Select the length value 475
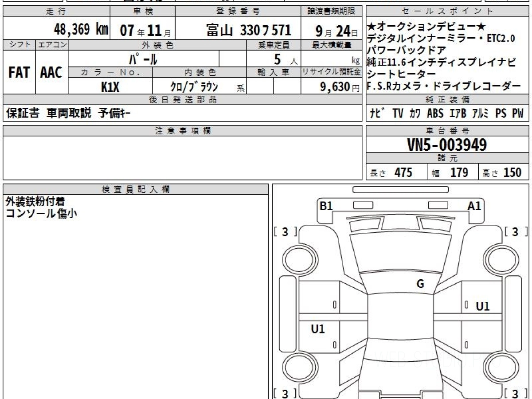The image size is (532, 399). [403, 172]
